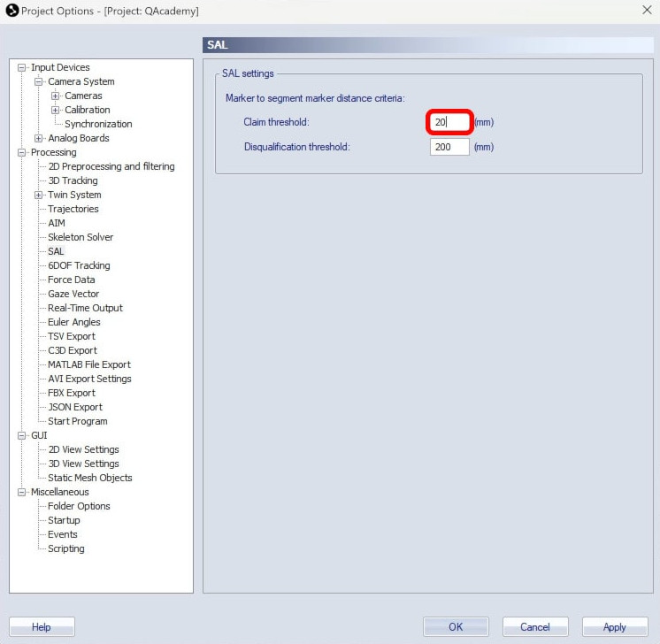This screenshot has height=644, width=660.
Task: Collapse the Miscellaneous section
Action: click(22, 492)
